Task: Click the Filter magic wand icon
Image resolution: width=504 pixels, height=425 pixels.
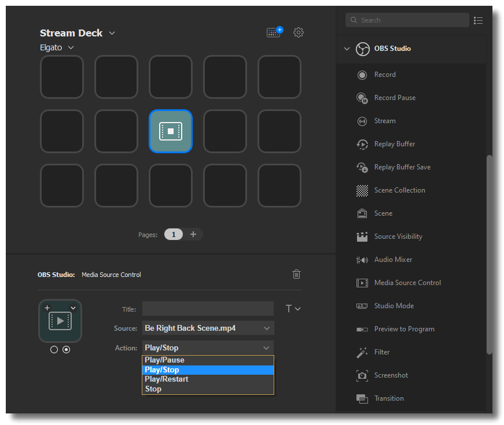Action: (362, 352)
